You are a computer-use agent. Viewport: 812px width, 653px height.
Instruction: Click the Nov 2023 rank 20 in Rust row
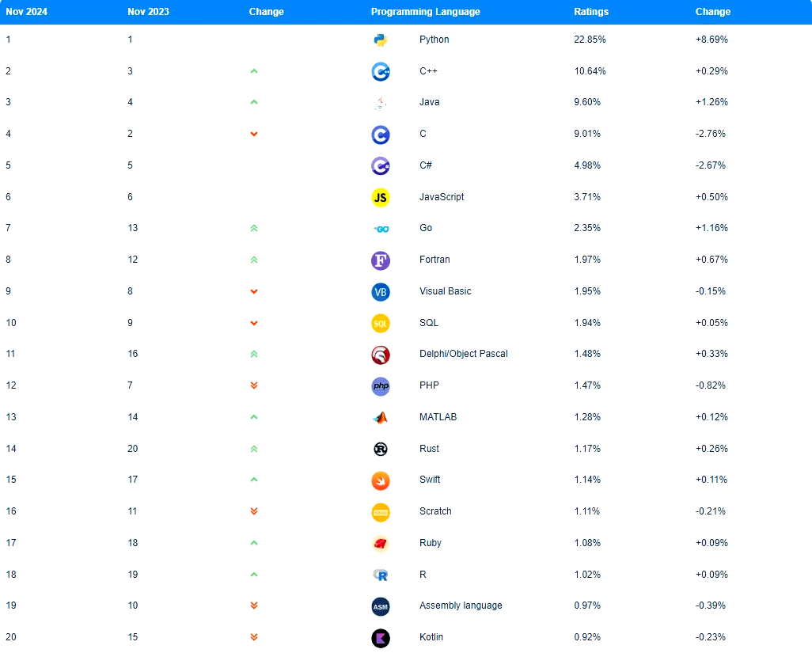133,449
